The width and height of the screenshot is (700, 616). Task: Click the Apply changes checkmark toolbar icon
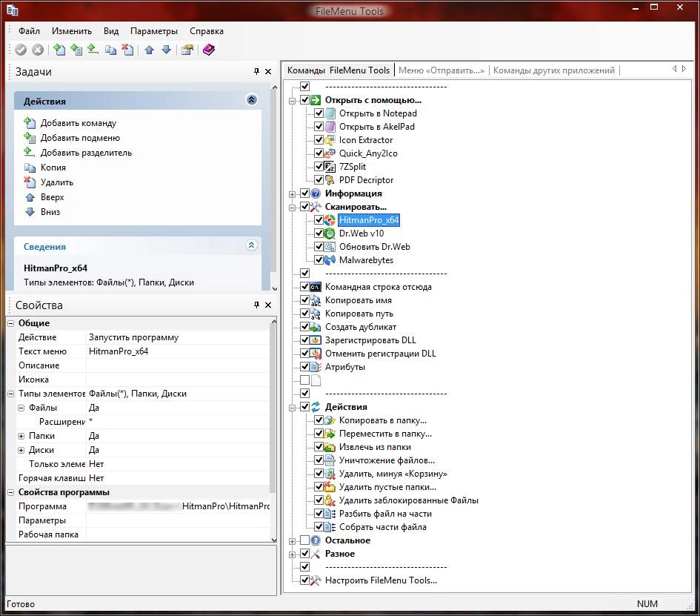pyautogui.click(x=21, y=50)
